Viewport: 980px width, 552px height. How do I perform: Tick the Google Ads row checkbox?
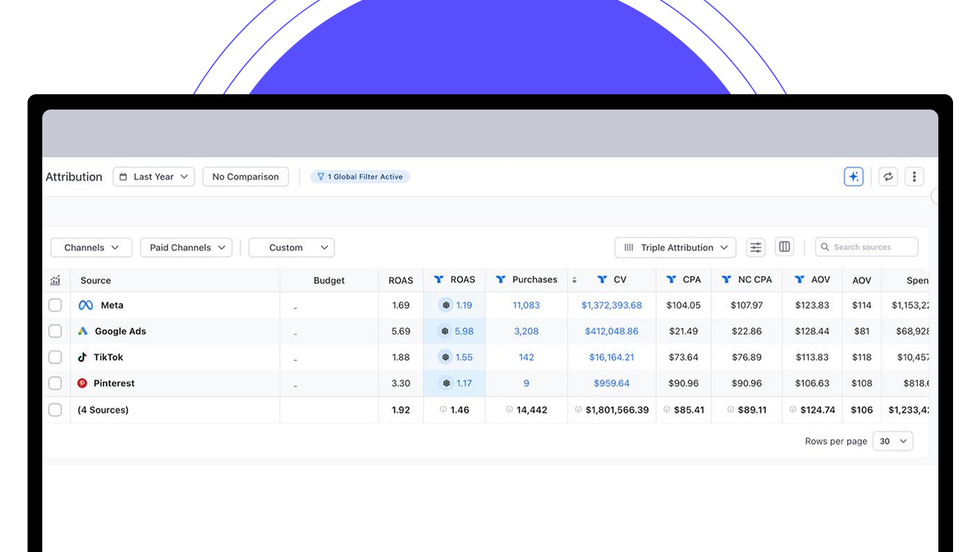pyautogui.click(x=55, y=331)
